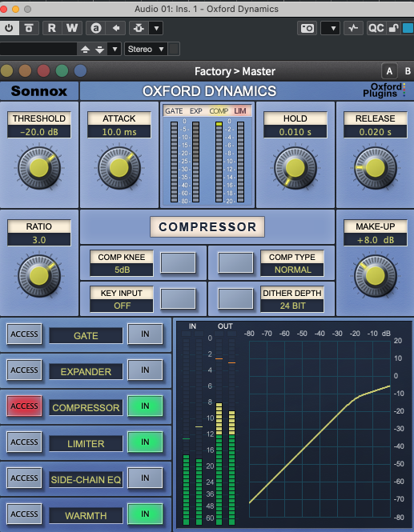Click the blue round button
The image size is (414, 532).
coord(80,71)
